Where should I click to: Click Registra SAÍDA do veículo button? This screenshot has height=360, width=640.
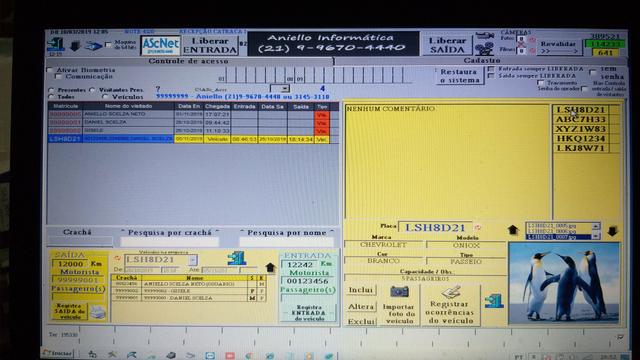(69, 311)
